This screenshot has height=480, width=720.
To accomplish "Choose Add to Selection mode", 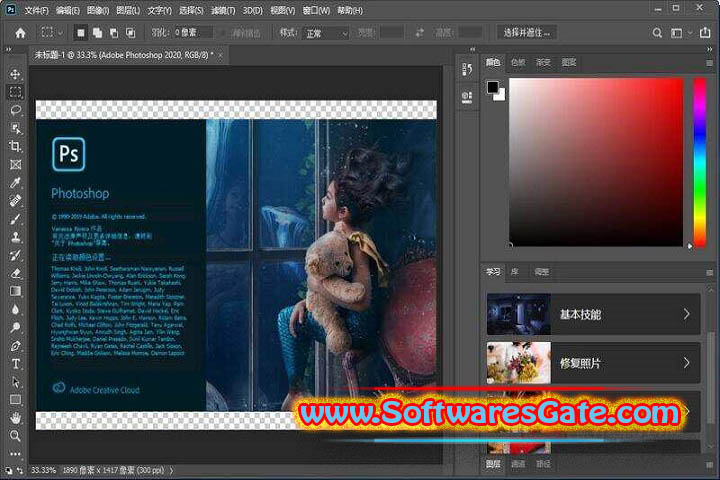I will [x=97, y=33].
